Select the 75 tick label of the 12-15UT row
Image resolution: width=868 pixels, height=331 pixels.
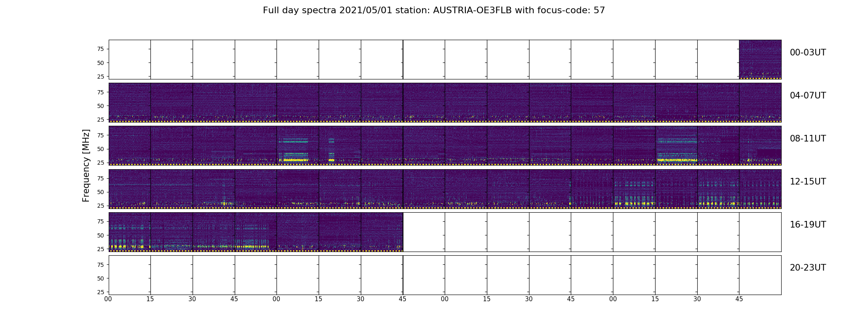(x=100, y=178)
